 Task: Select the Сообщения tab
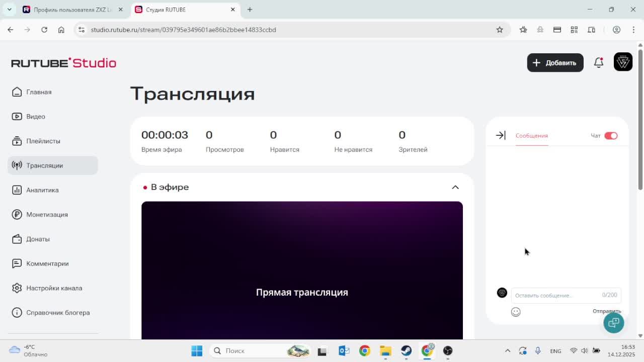point(532,136)
